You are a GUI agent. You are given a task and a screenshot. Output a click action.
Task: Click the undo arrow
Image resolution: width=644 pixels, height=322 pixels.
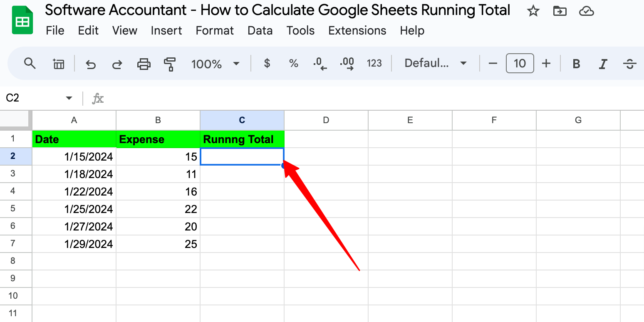[x=91, y=64]
